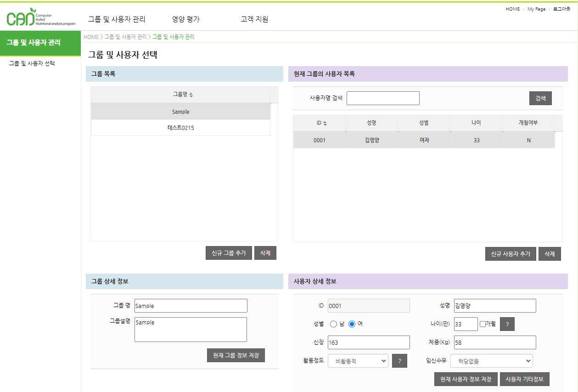The height and width of the screenshot is (392, 578).
Task: Click 그룹 및 사용자 선택 in sidebar
Action: (32, 64)
